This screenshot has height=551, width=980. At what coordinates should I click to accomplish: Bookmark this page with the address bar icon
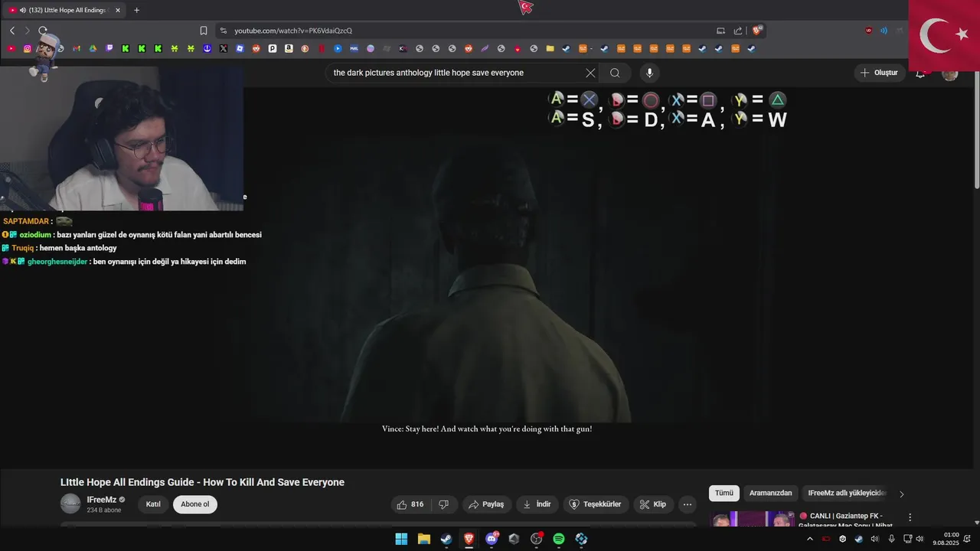coord(204,31)
